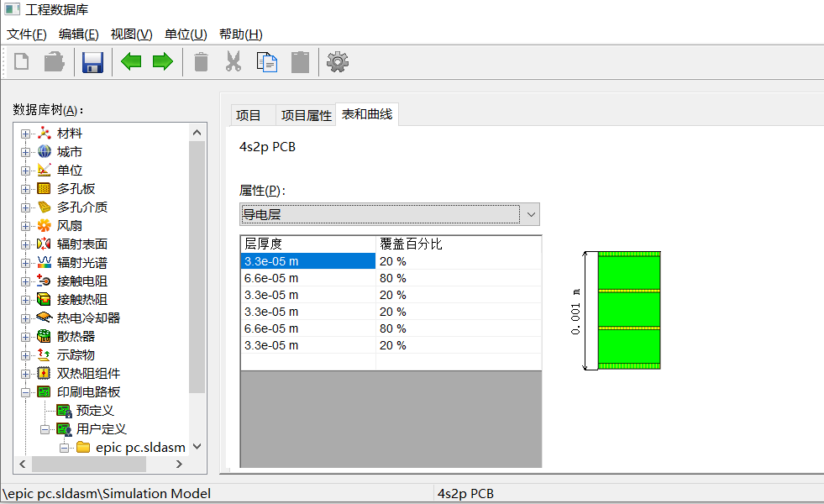Delete the selected database entry
Viewport: 824px width, 504px height.
[201, 61]
